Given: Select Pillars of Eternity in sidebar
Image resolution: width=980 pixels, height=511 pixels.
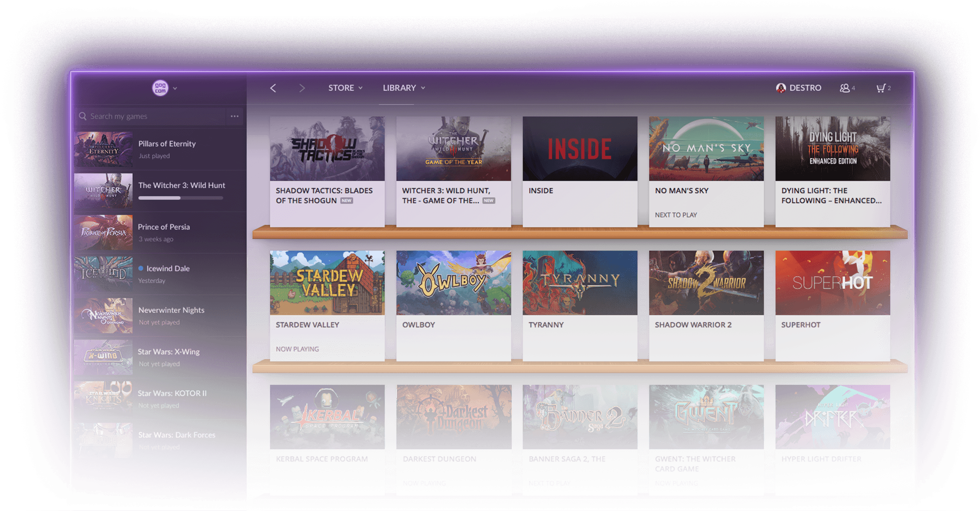Looking at the screenshot, I should coord(160,150).
